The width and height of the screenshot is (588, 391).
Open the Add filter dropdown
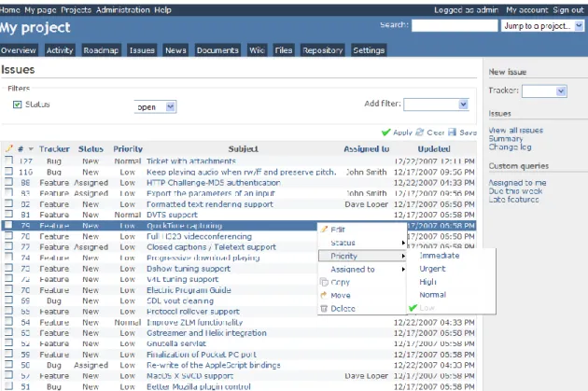tap(436, 105)
